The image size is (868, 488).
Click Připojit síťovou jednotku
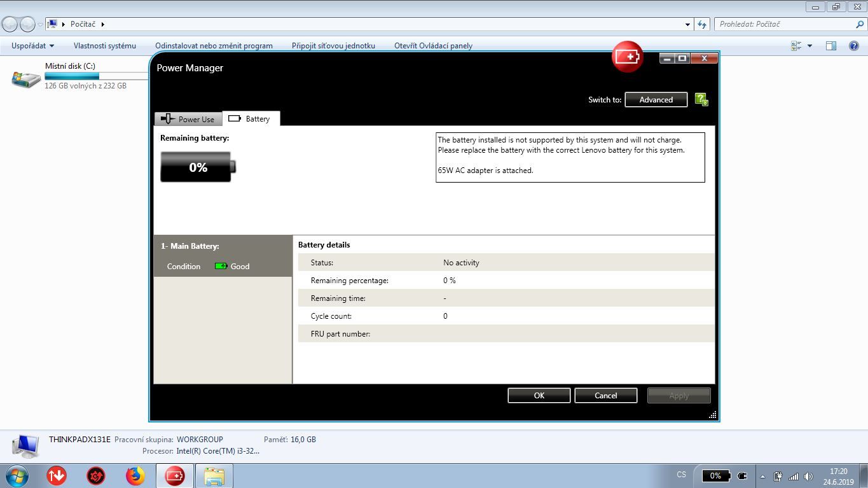point(333,46)
